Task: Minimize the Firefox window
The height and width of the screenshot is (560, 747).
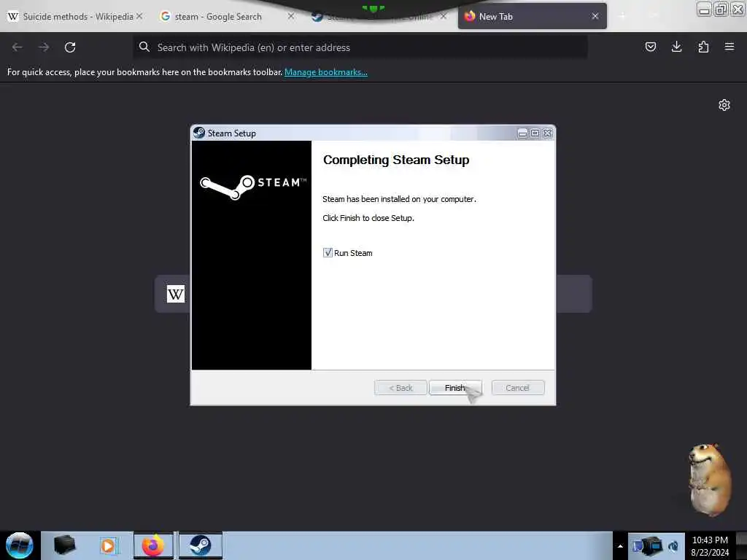Action: (704, 9)
